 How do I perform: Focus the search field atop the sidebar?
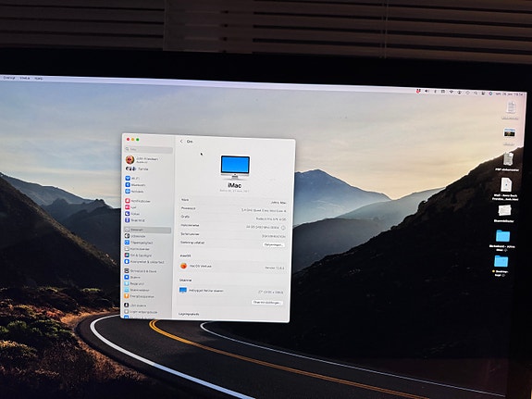click(x=148, y=149)
